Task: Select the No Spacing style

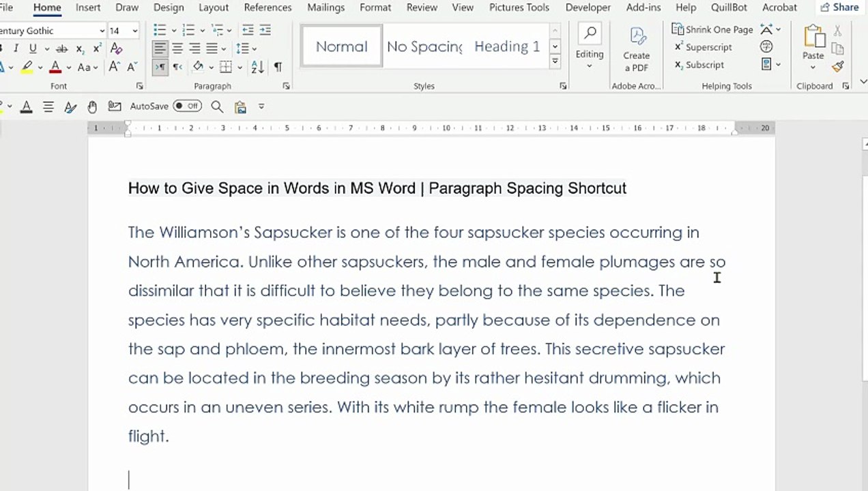Action: coord(424,46)
